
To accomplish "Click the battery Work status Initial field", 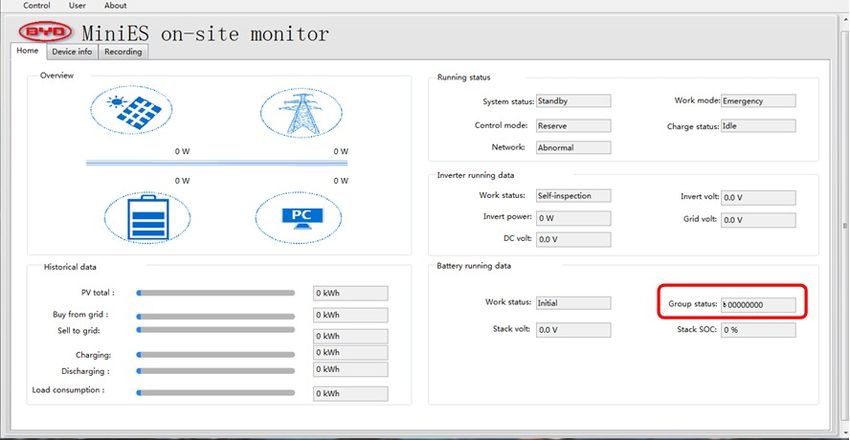I will pos(573,303).
